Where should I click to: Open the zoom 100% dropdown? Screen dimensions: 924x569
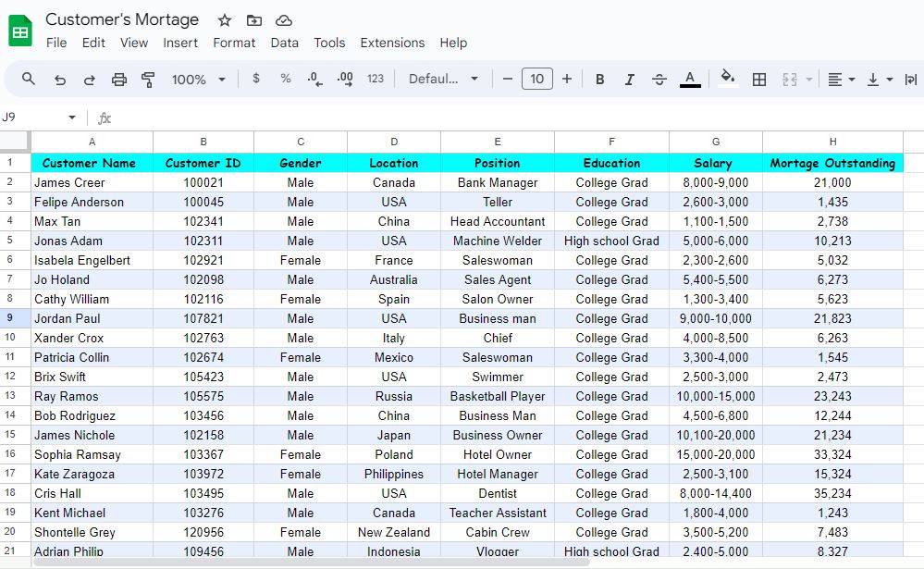(x=198, y=79)
